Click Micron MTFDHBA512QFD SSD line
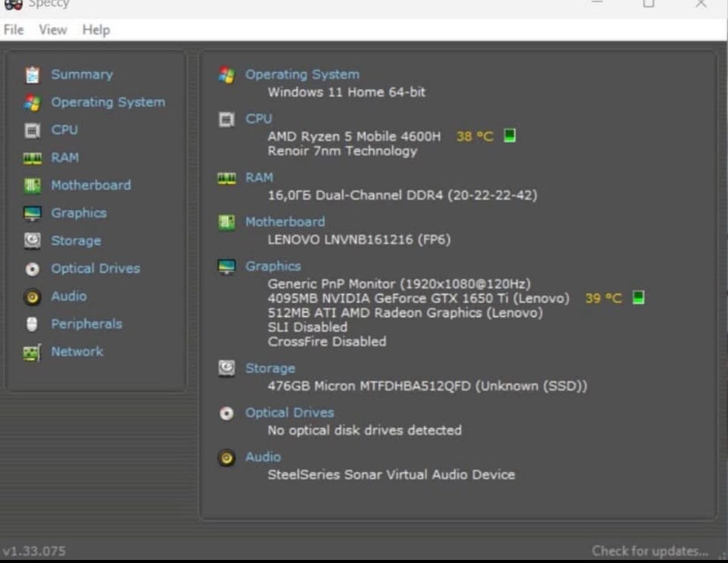728x563 pixels. 427,386
